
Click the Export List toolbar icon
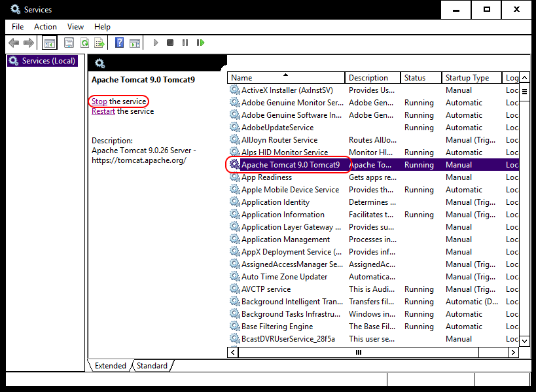pos(99,43)
